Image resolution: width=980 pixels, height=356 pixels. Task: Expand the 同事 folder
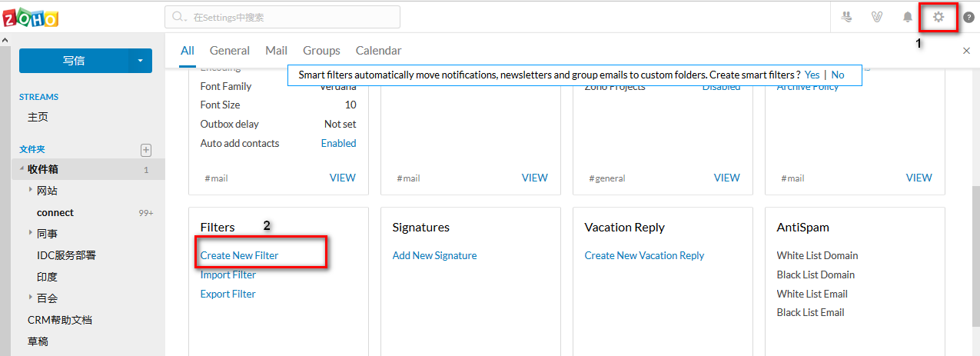tap(31, 232)
